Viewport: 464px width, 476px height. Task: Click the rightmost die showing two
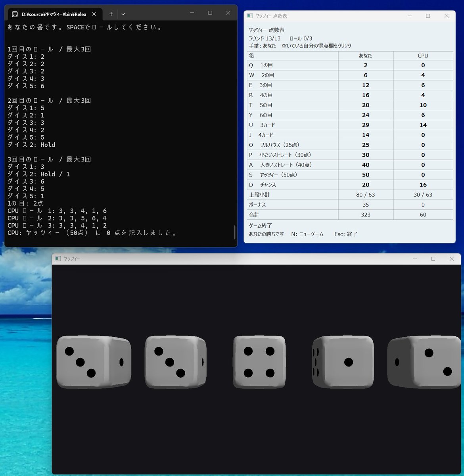click(424, 363)
